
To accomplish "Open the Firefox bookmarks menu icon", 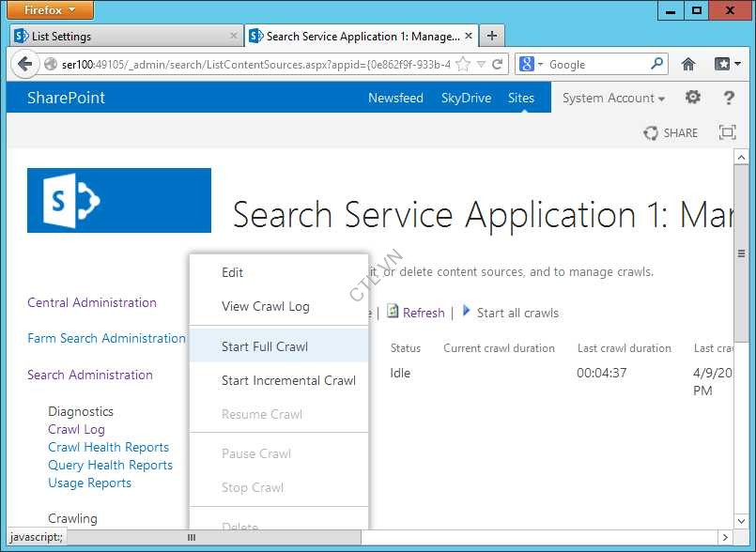I will [726, 65].
